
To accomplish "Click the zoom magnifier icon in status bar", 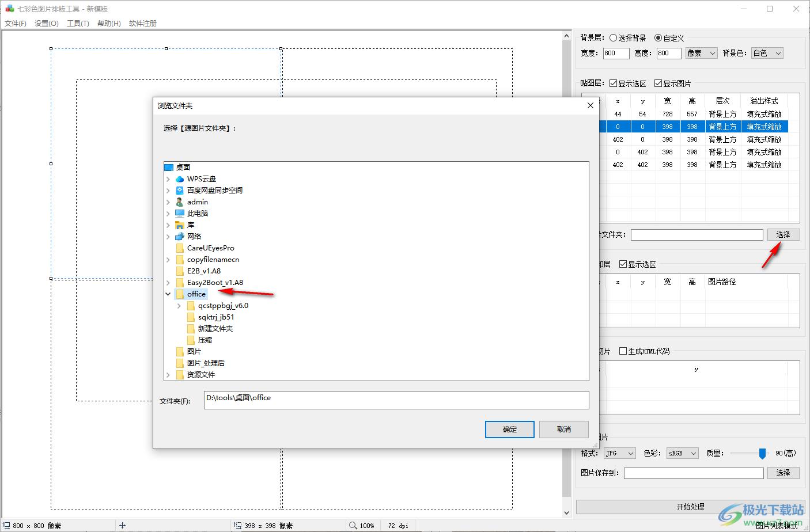I will 353,525.
